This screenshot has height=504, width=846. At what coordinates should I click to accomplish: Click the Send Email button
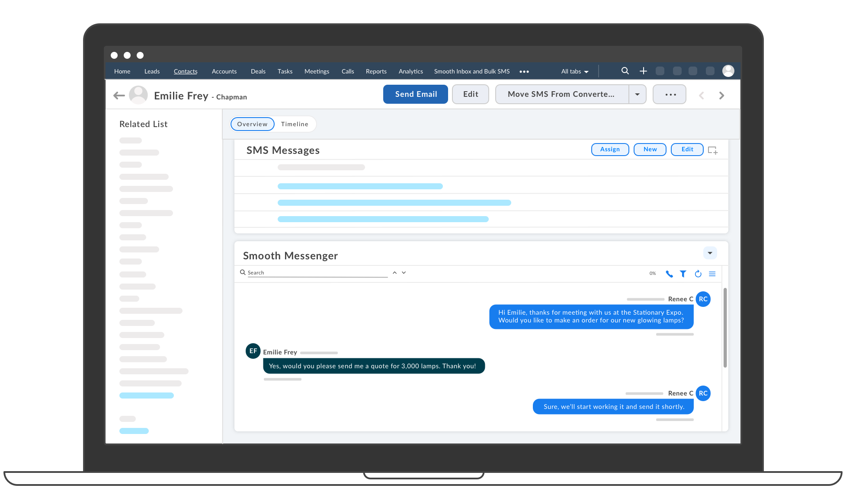coord(416,94)
